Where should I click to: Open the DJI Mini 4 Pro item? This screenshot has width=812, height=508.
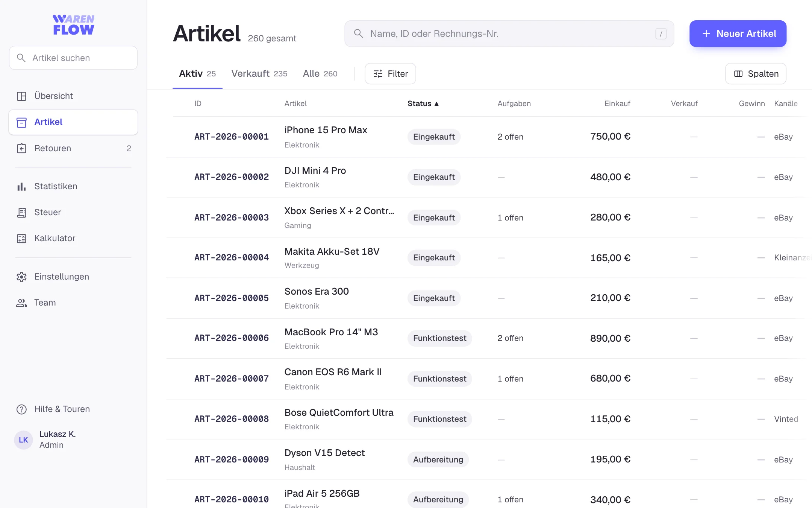point(315,171)
